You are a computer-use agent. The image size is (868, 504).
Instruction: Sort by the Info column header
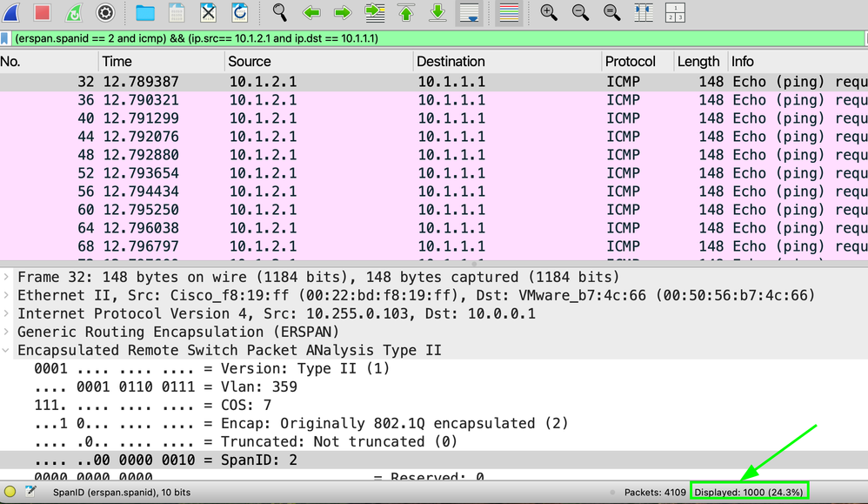[x=798, y=62]
